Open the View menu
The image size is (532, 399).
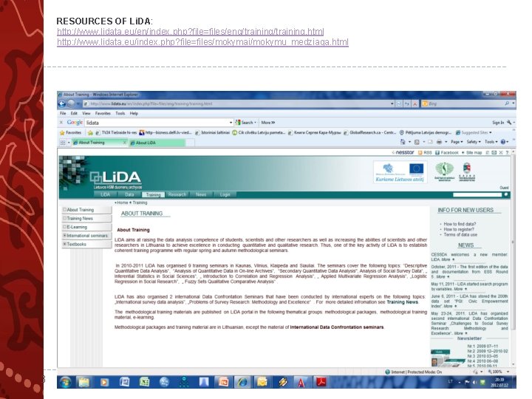(86, 113)
